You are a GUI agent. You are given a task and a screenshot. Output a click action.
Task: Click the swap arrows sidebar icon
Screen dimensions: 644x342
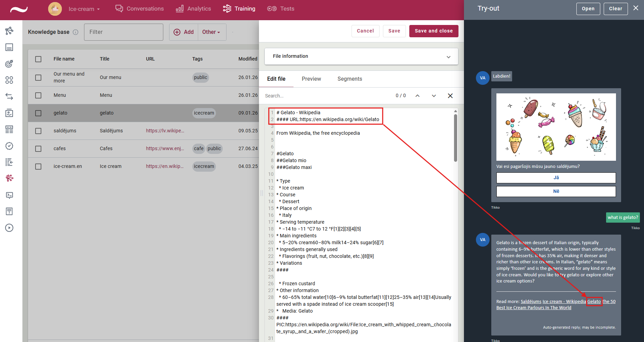pos(9,97)
